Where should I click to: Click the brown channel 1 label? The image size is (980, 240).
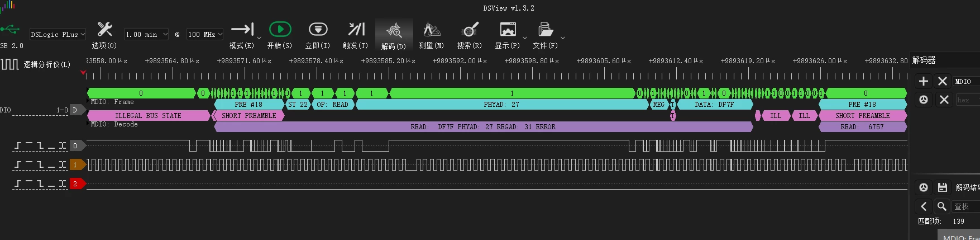(78, 165)
